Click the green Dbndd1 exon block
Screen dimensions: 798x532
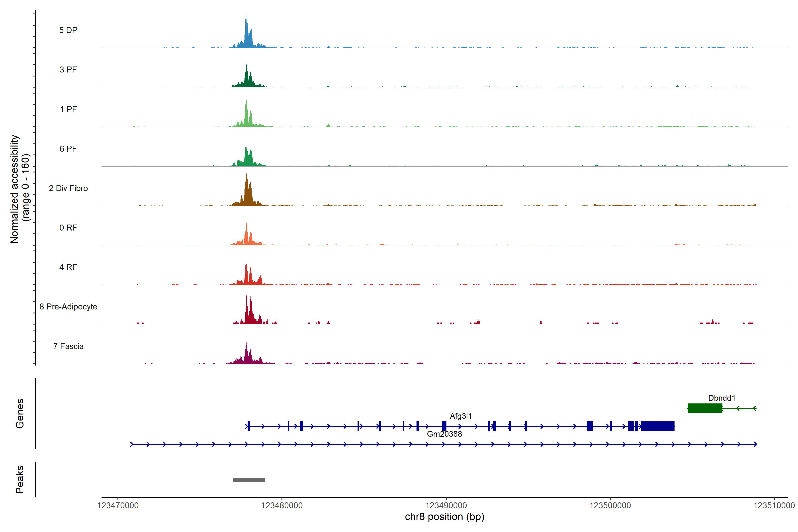pyautogui.click(x=705, y=408)
